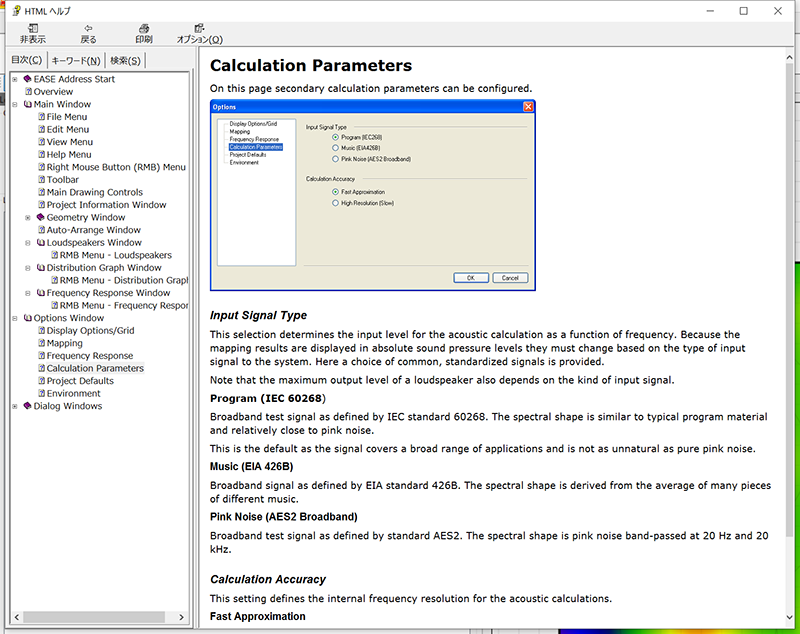Click the page icon beside Main Drawing Controls
This screenshot has height=634, width=800.
42,192
